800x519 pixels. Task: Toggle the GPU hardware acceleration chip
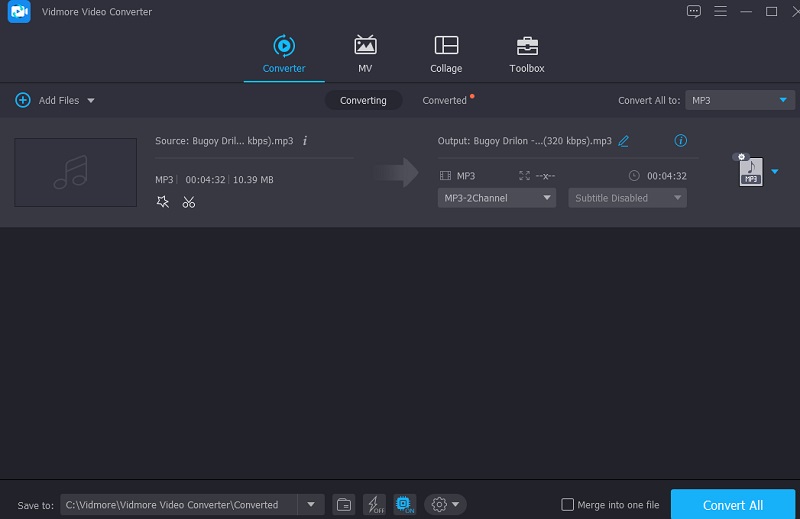click(x=405, y=505)
